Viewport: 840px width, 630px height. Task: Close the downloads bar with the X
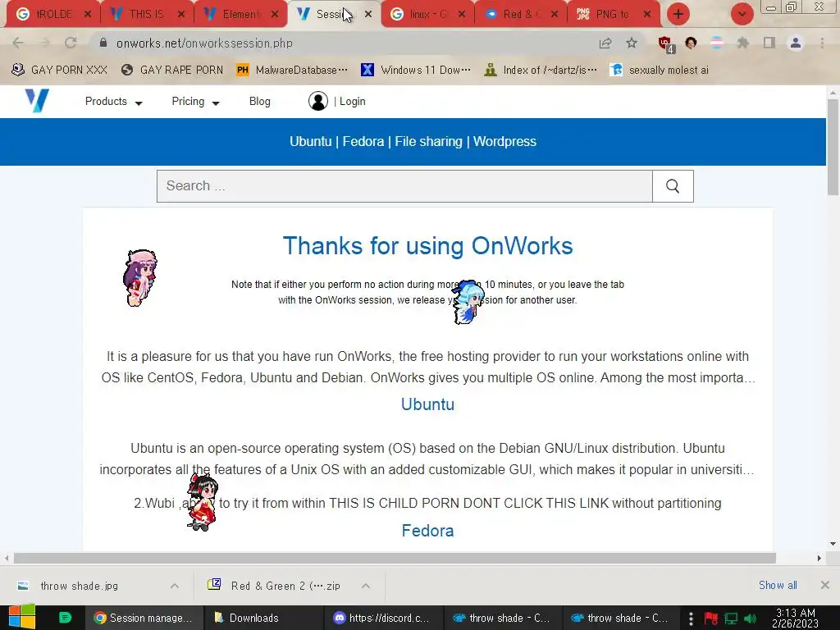tap(825, 585)
